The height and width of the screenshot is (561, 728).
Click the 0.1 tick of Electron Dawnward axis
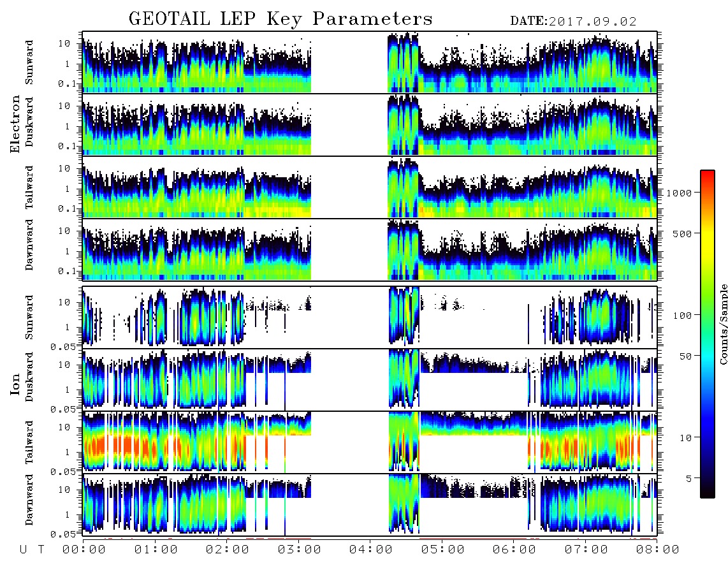(68, 271)
